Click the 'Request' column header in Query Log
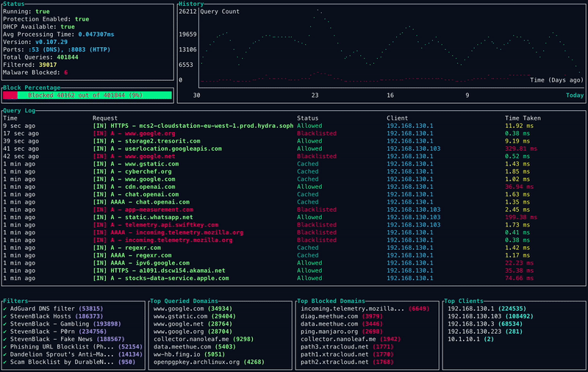The image size is (588, 372). tap(105, 118)
